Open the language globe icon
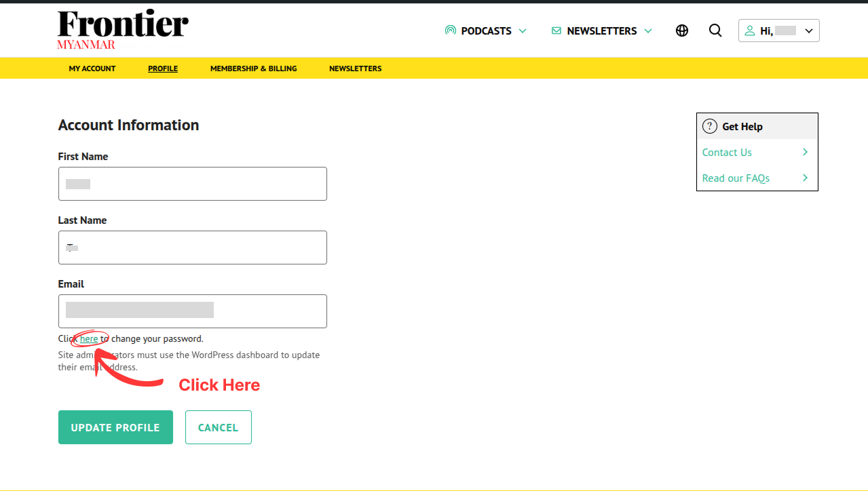This screenshot has width=868, height=491. tap(682, 31)
